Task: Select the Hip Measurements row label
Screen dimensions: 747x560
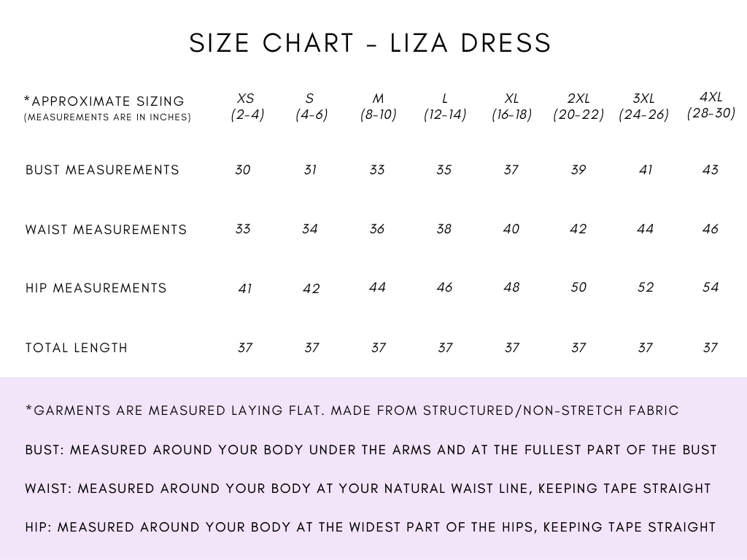Action: pyautogui.click(x=96, y=288)
